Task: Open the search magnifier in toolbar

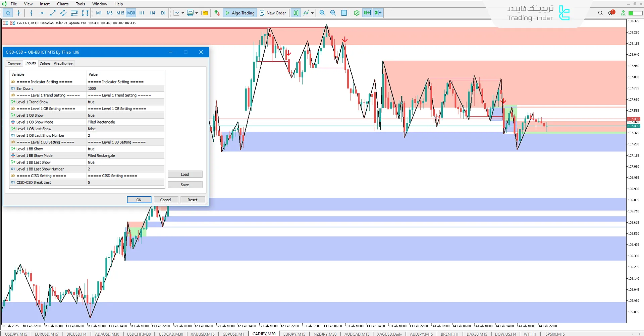Action: tap(600, 13)
